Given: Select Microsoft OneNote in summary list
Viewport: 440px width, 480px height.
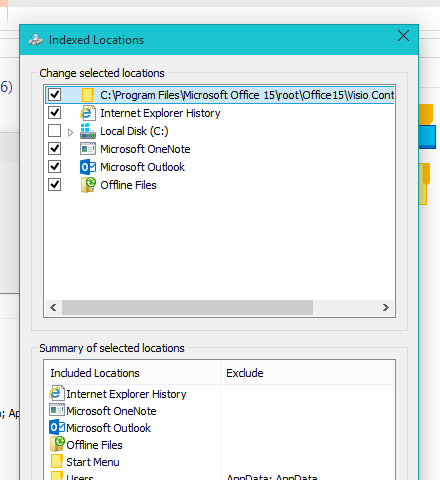Looking at the screenshot, I should click(x=111, y=411).
